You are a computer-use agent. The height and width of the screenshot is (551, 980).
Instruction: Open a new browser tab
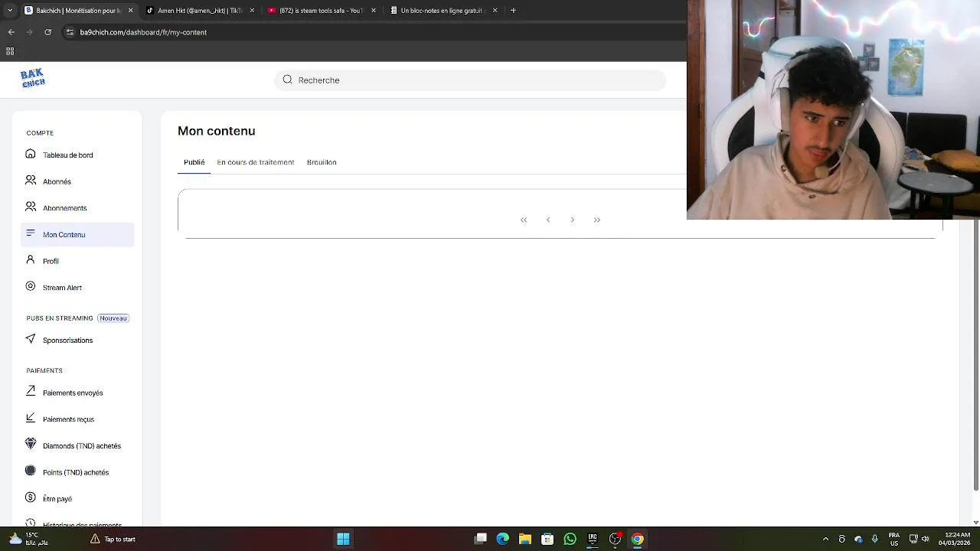[x=513, y=11]
